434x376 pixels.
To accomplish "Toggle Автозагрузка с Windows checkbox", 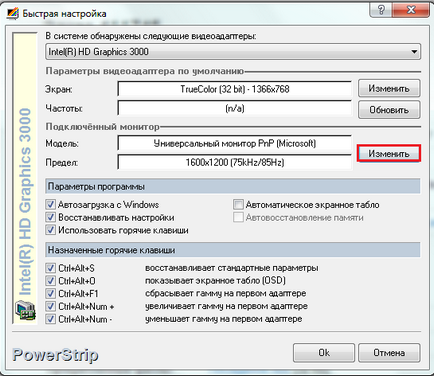I will click(x=51, y=205).
